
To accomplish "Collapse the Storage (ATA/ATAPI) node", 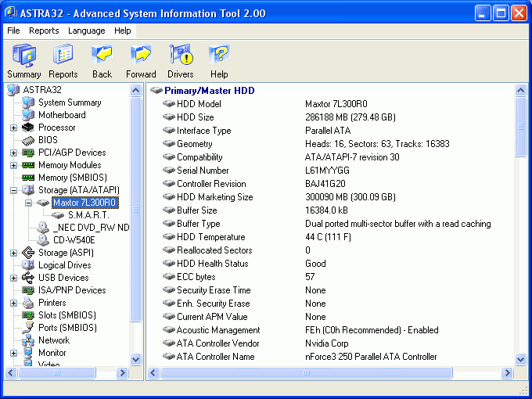I will [x=13, y=190].
